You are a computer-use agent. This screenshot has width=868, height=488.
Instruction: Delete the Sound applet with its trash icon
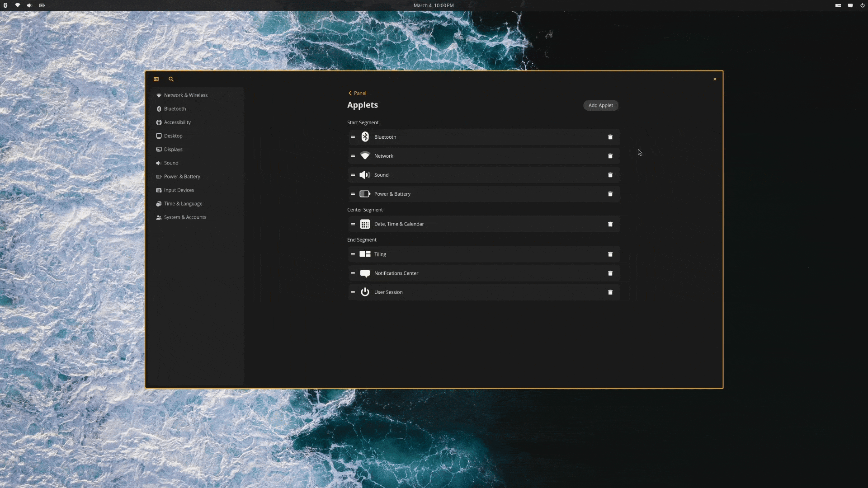coord(610,175)
